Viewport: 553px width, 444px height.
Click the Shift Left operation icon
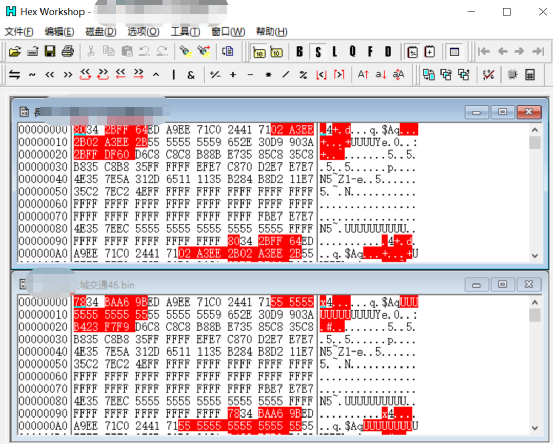click(50, 75)
